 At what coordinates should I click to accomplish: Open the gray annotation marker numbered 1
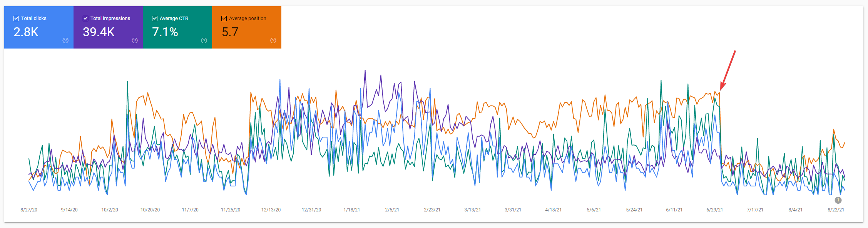(x=838, y=200)
